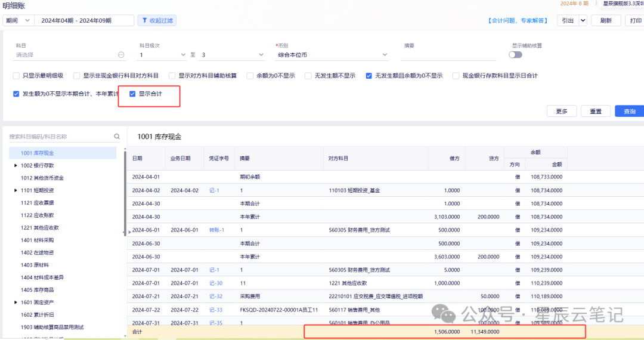Open the 币别 currency dropdown

332,55
